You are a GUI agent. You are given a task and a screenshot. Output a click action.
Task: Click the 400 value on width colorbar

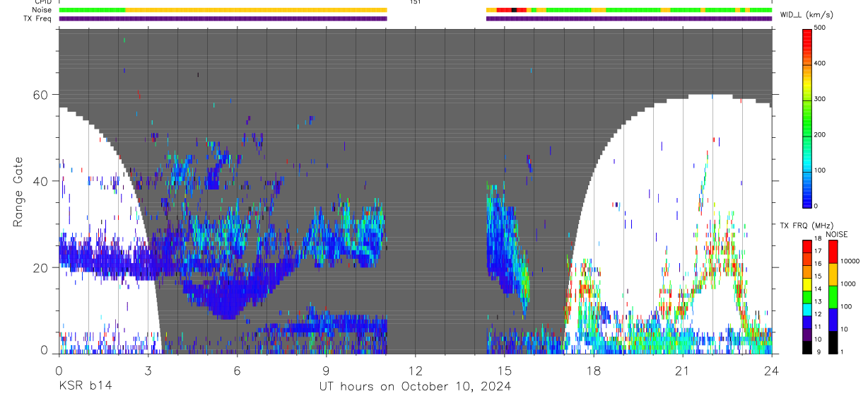pyautogui.click(x=821, y=63)
